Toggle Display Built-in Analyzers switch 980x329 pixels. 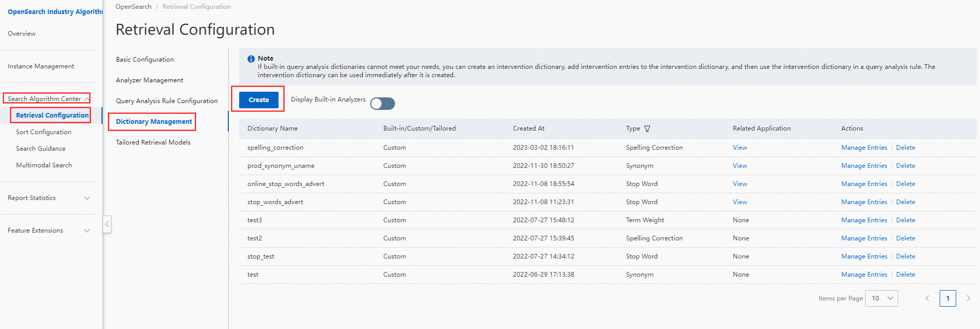coord(383,104)
